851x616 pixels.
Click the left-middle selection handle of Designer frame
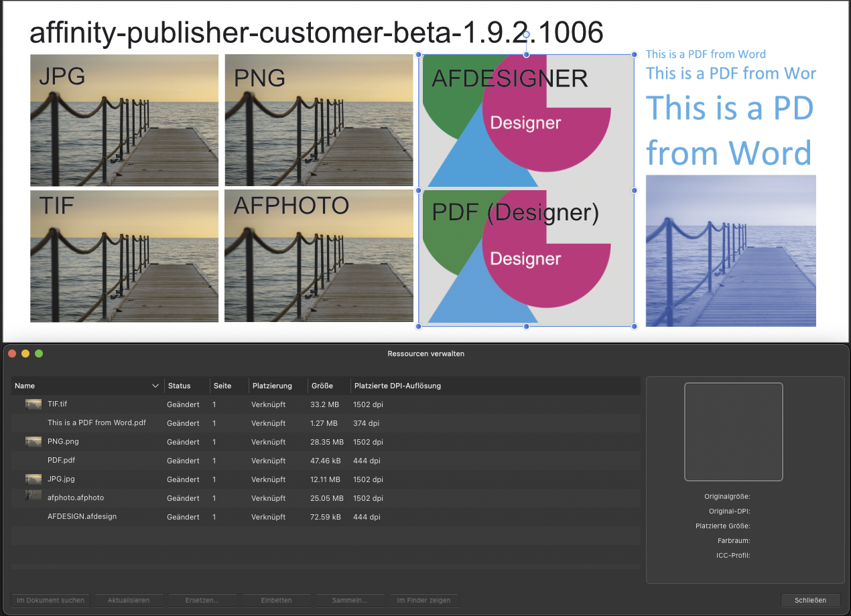coord(419,191)
